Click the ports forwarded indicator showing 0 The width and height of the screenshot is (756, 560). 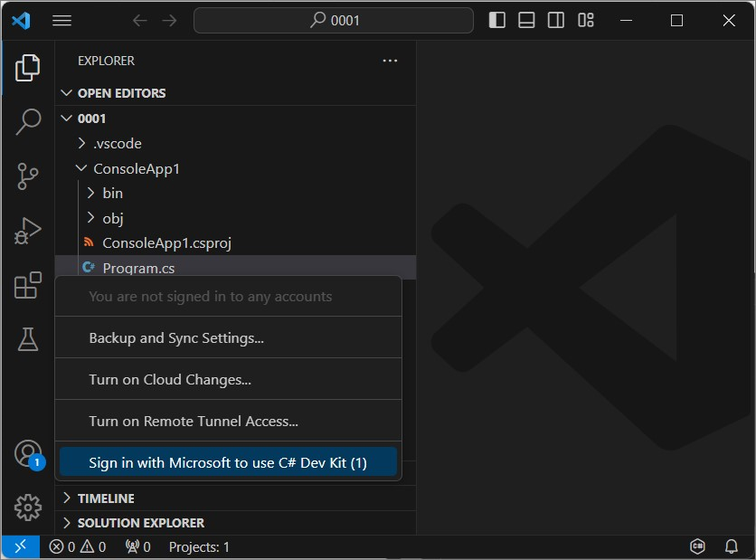click(137, 547)
